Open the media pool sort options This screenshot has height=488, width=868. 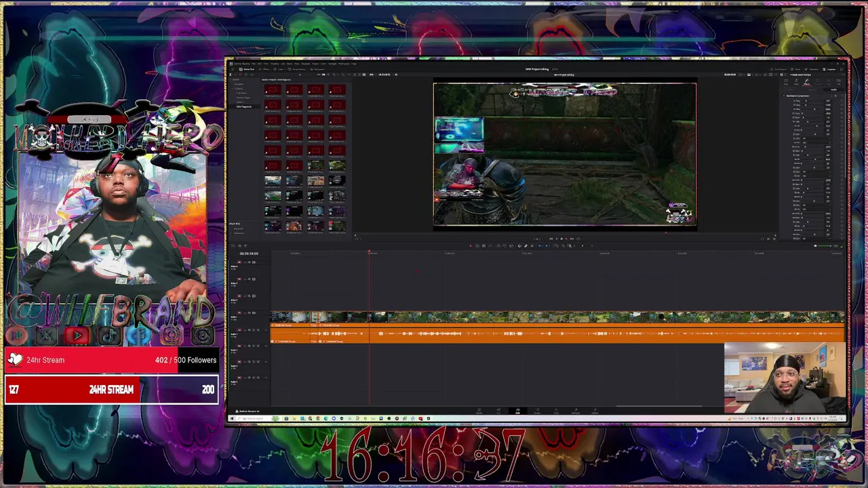coord(343,75)
